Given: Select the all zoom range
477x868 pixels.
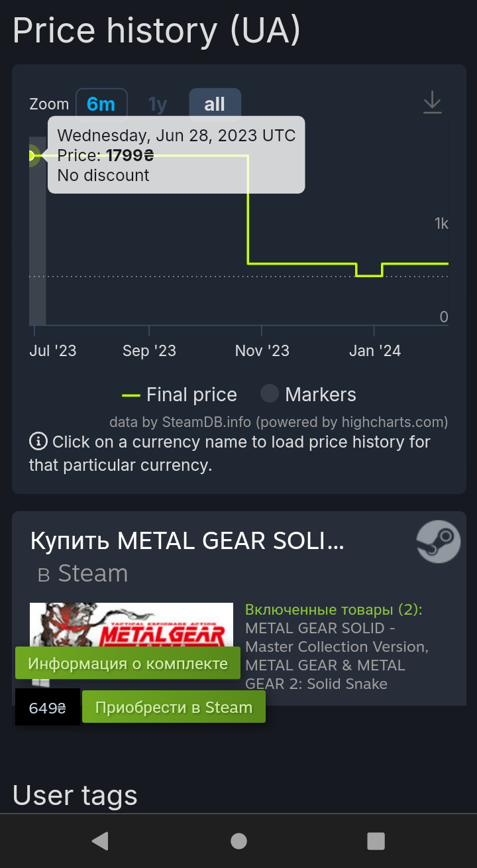Looking at the screenshot, I should [215, 104].
